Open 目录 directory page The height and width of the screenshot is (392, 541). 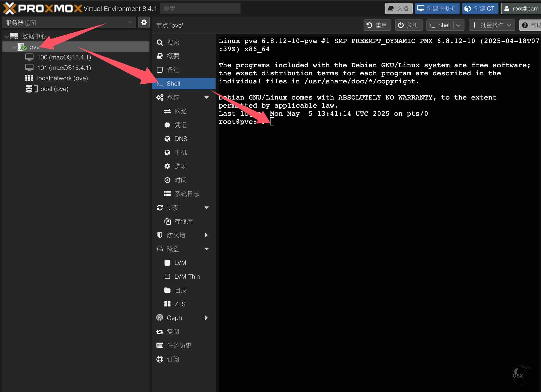(184, 290)
